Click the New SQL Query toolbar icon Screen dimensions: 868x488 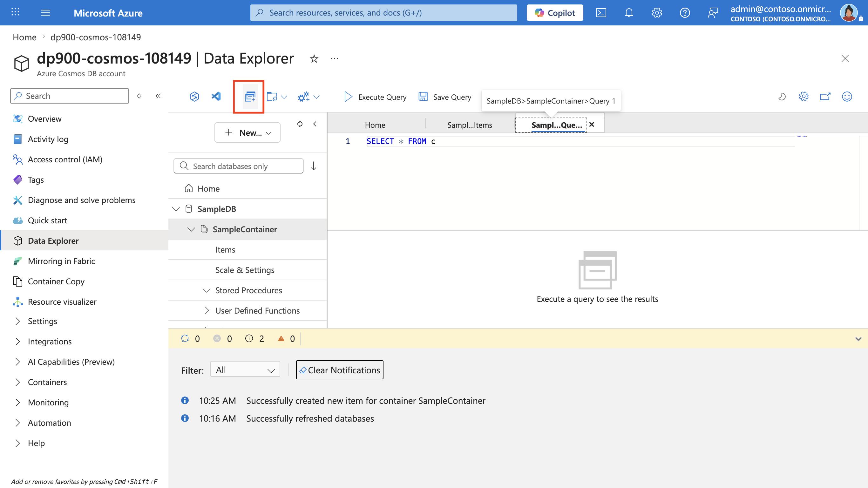pyautogui.click(x=250, y=97)
